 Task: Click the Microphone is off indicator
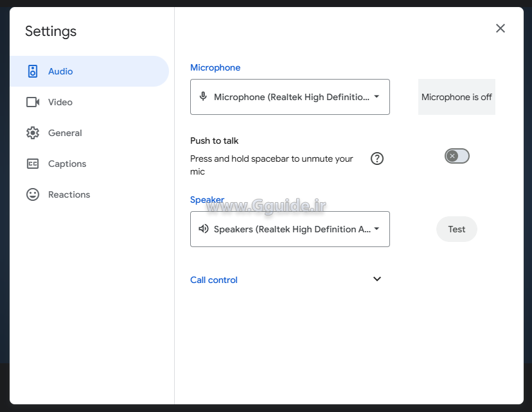(x=456, y=97)
